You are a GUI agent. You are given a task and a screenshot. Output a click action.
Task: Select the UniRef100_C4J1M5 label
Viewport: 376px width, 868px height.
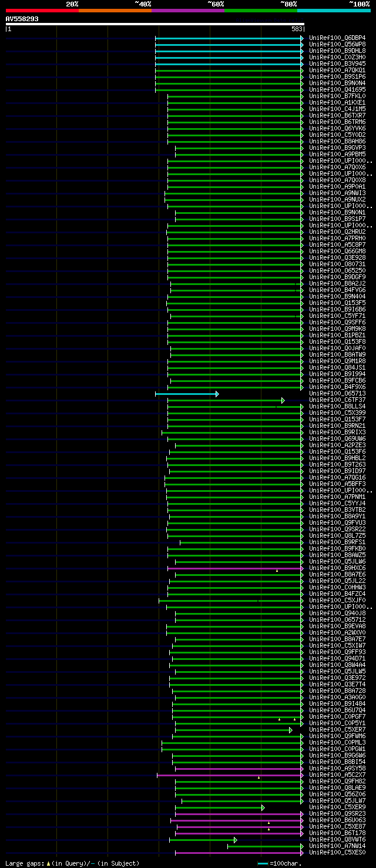337,109
